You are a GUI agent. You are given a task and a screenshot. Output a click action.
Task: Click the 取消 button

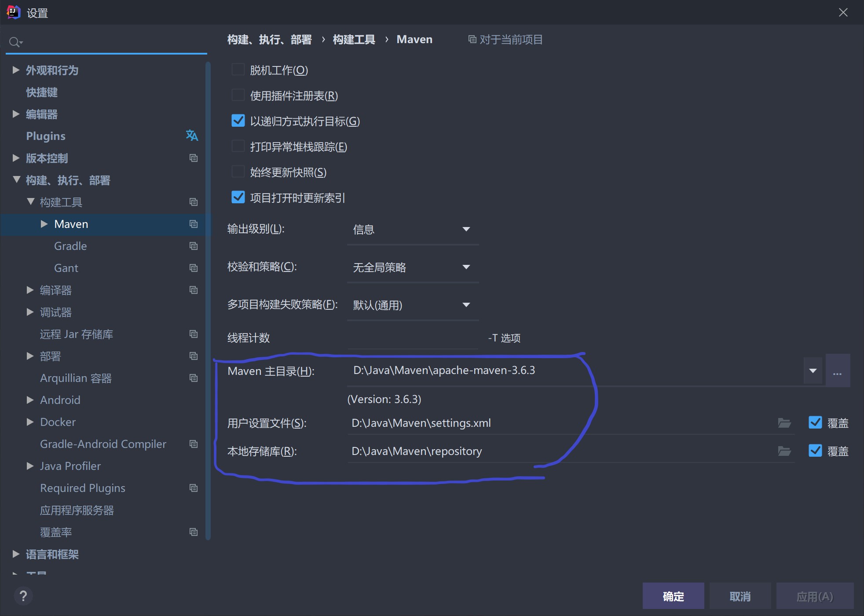click(x=740, y=596)
